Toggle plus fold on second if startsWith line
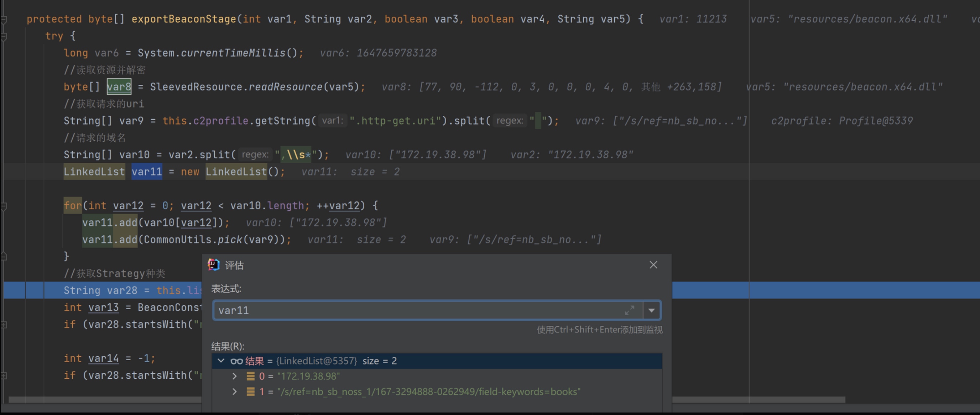Screen dimensions: 980x415 coord(4,375)
